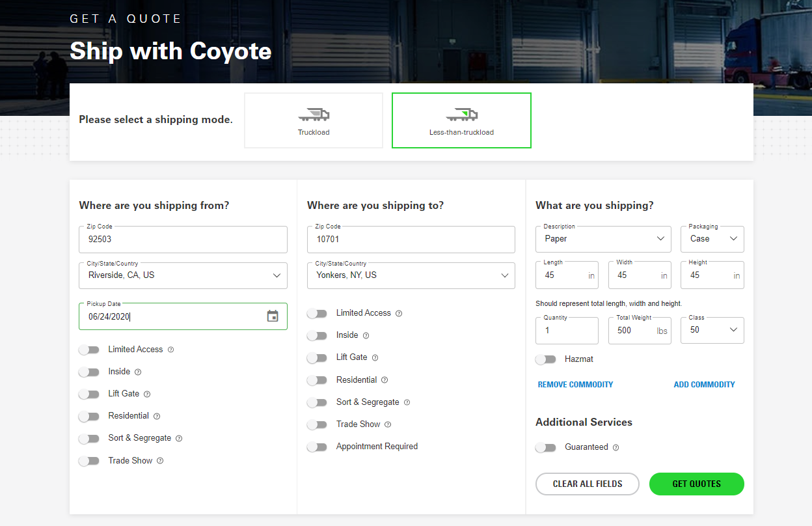Image resolution: width=812 pixels, height=526 pixels.
Task: Click the origin Zip Code field showing 92503
Action: click(x=183, y=240)
